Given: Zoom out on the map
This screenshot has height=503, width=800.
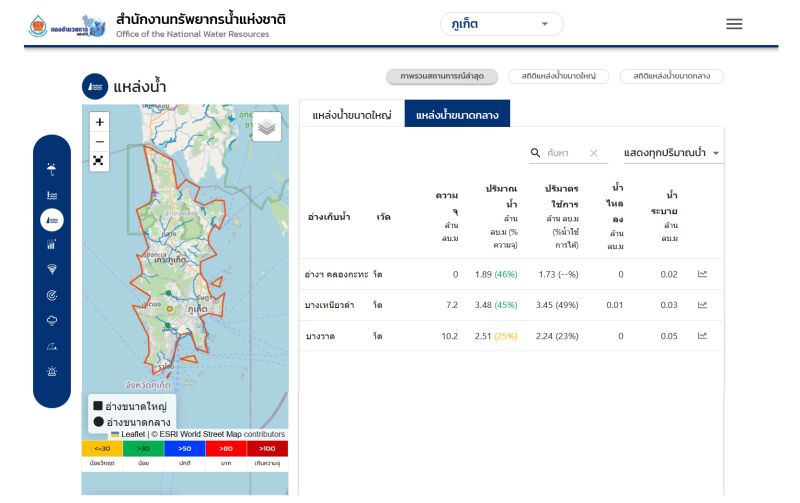Looking at the screenshot, I should pyautogui.click(x=99, y=142).
